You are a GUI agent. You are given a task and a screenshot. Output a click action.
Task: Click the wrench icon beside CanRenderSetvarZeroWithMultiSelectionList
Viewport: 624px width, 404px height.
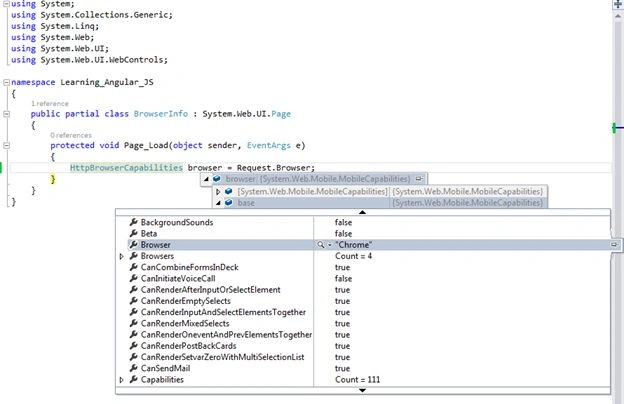coord(134,357)
